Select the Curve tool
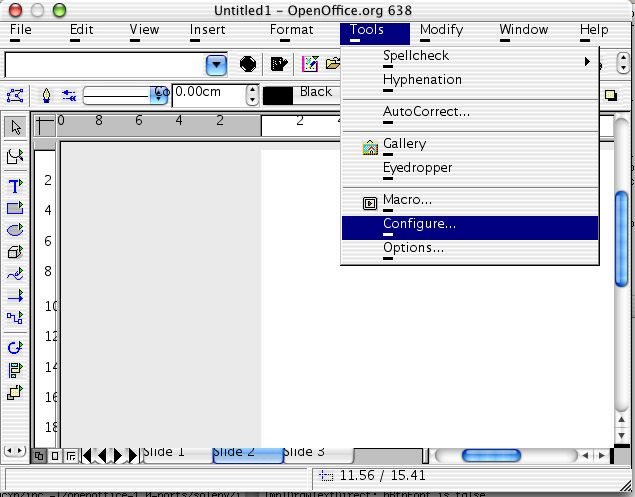The width and height of the screenshot is (635, 497). [15, 274]
